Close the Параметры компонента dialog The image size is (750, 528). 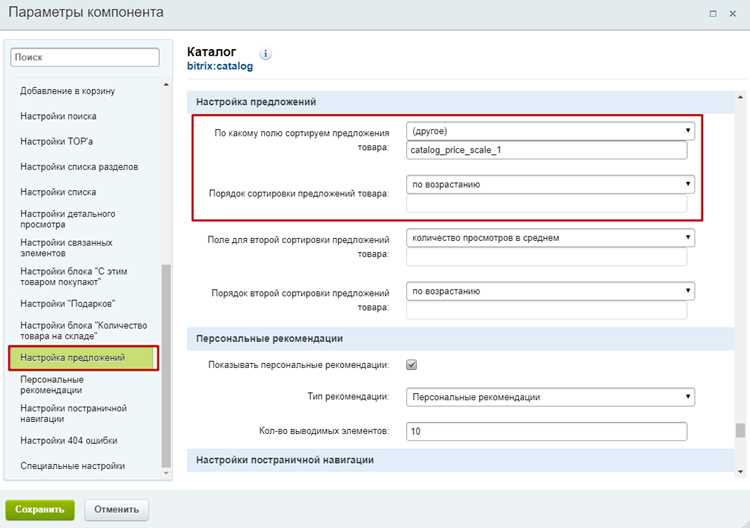coord(732,14)
